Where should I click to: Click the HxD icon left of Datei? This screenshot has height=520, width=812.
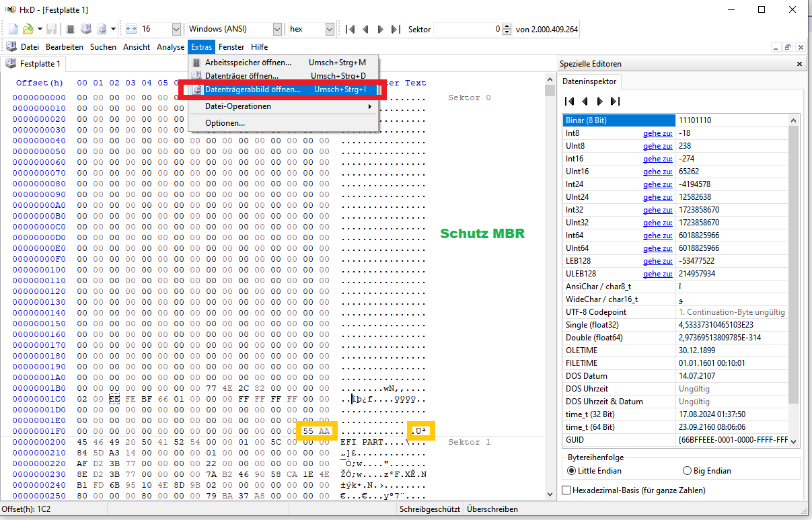point(11,47)
